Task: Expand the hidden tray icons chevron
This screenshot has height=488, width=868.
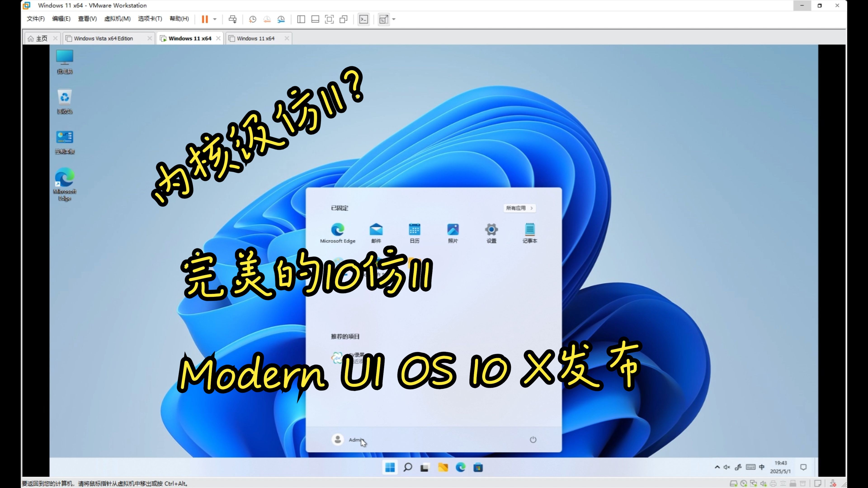Action: tap(717, 467)
